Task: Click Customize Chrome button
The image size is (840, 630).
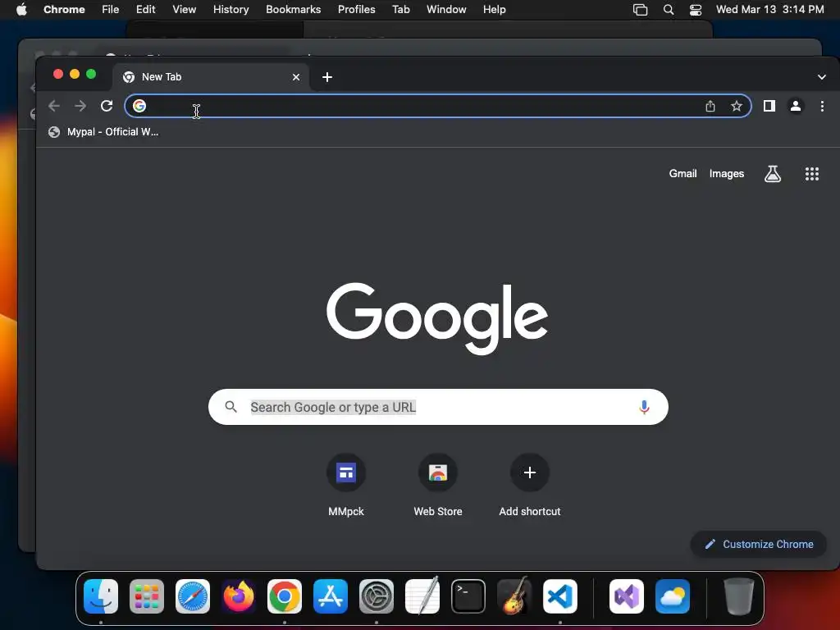Action: [x=759, y=545]
